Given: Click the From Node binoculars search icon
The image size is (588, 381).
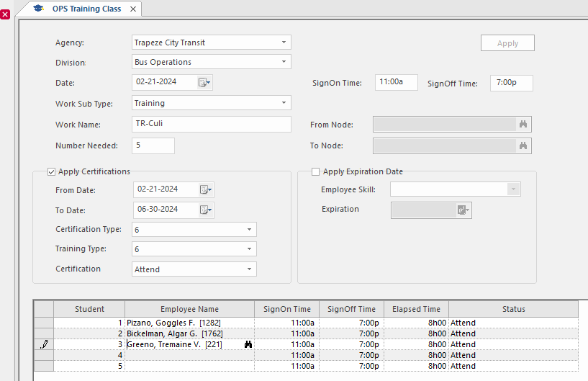Looking at the screenshot, I should click(523, 125).
